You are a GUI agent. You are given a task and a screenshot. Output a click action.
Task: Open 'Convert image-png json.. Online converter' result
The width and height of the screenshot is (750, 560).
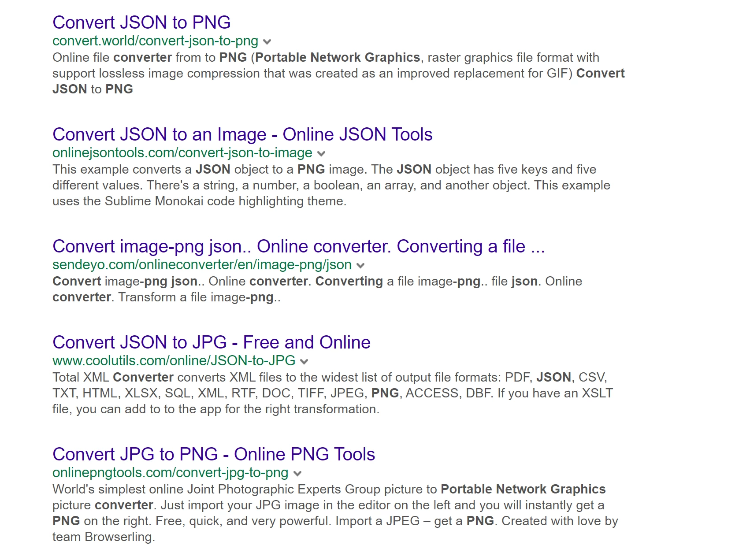299,246
